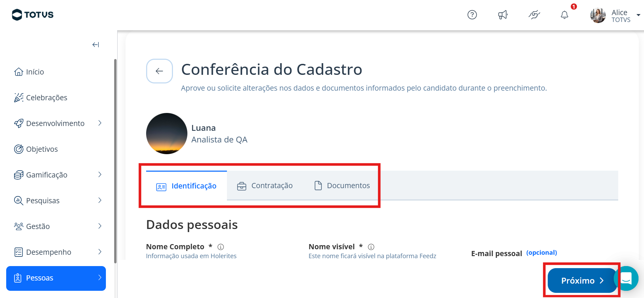The height and width of the screenshot is (298, 644).
Task: Open the help question mark icon
Action: coord(472,15)
